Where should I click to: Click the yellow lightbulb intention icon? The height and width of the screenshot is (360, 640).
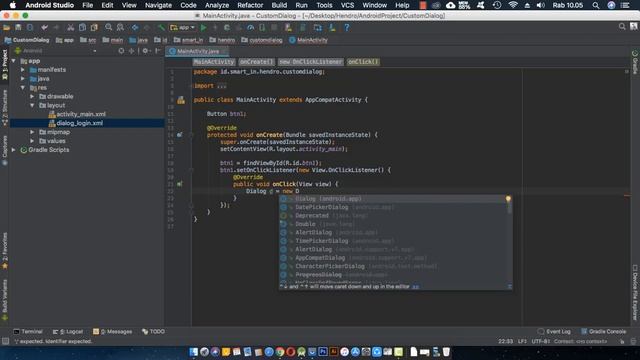click(508, 199)
